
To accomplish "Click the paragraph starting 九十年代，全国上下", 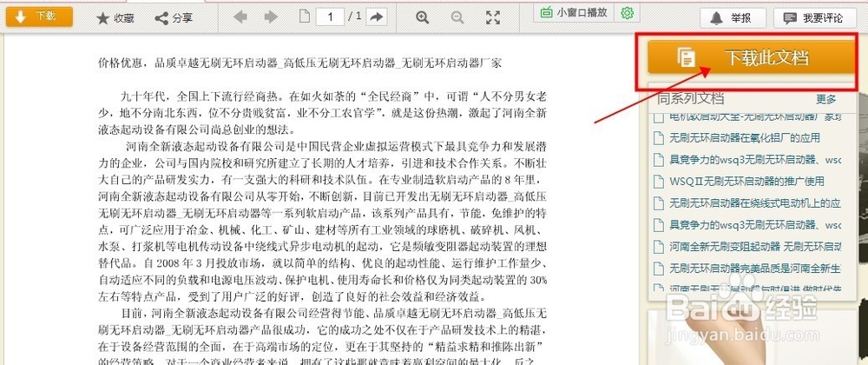I will pos(322,114).
